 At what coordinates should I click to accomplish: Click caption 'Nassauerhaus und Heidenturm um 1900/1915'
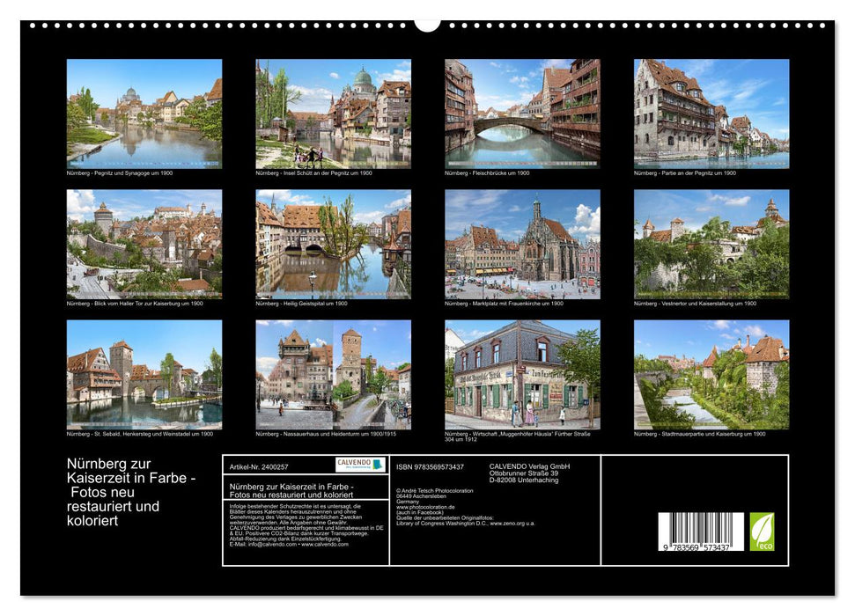(340, 435)
